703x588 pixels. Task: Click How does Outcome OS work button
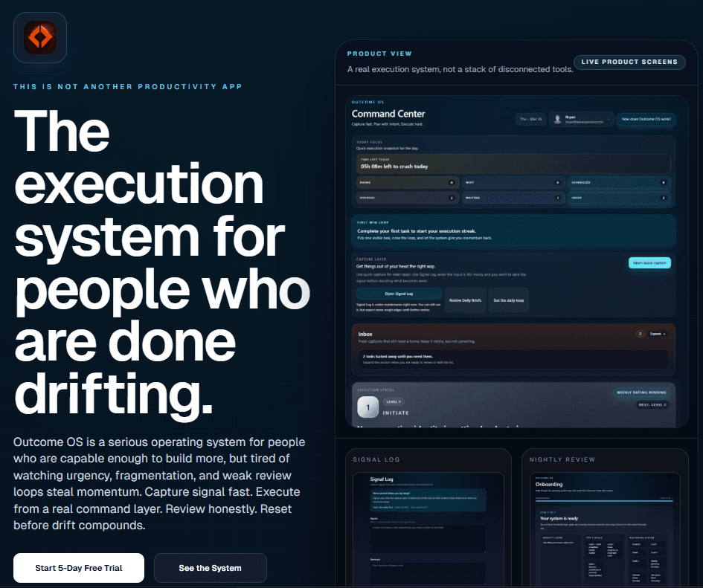pyautogui.click(x=646, y=119)
